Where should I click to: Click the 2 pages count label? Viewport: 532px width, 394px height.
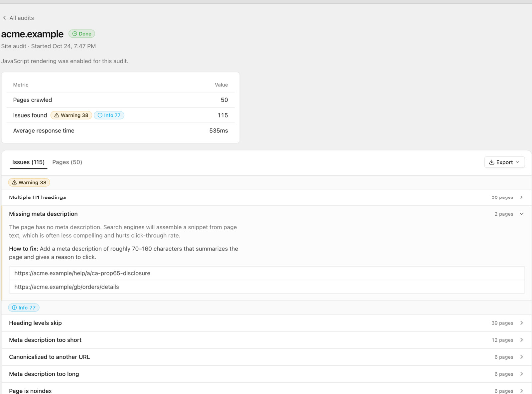(504, 214)
